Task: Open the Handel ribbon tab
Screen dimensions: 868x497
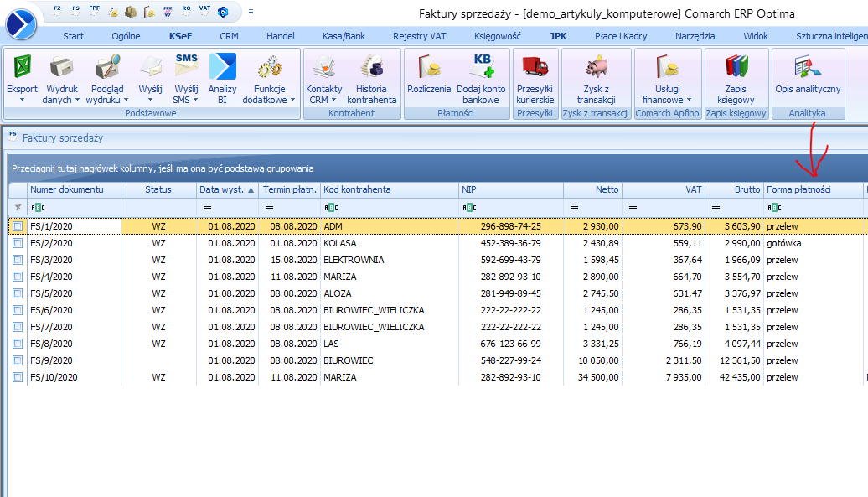Action: click(280, 36)
